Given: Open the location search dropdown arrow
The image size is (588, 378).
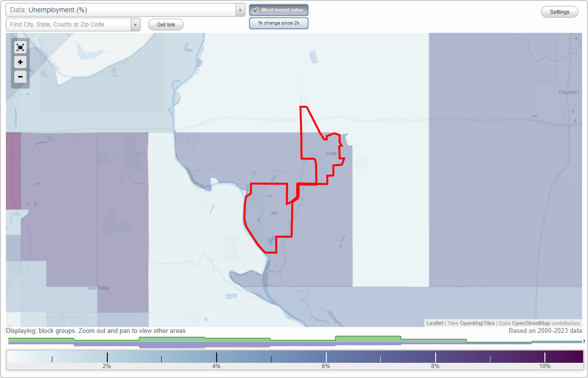Looking at the screenshot, I should tap(136, 25).
